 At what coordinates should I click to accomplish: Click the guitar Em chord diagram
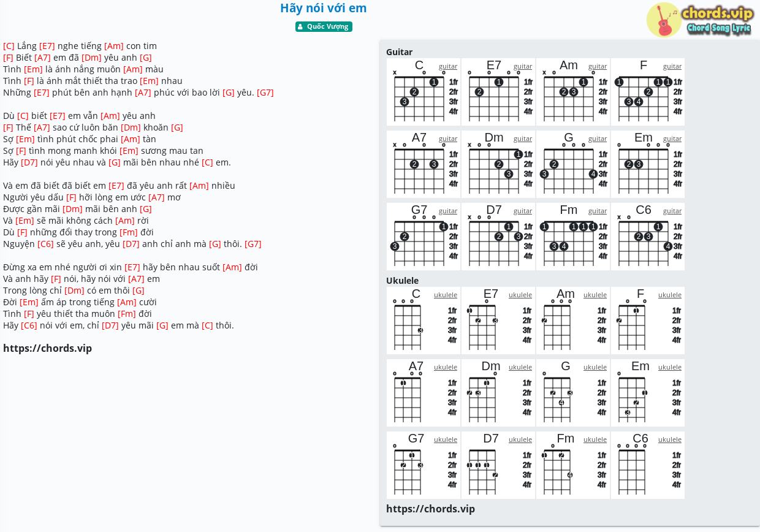(x=648, y=164)
